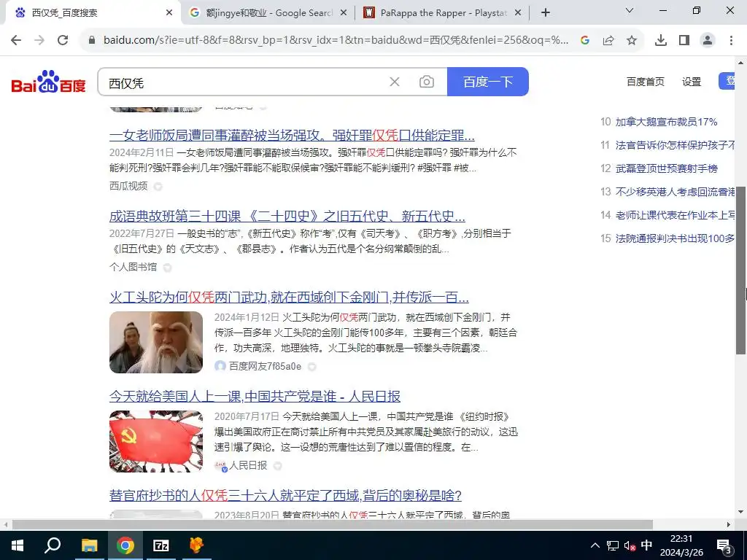Open camera image search icon

click(426, 82)
